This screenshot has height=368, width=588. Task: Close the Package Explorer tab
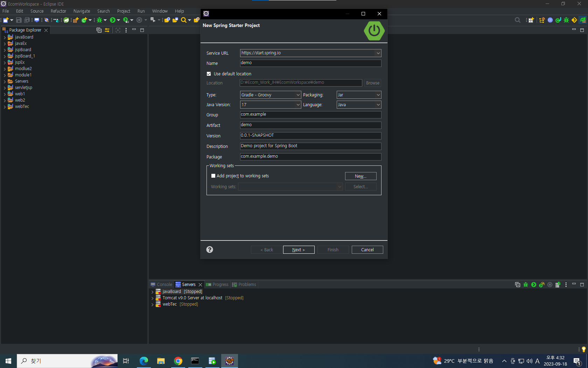tap(46, 30)
